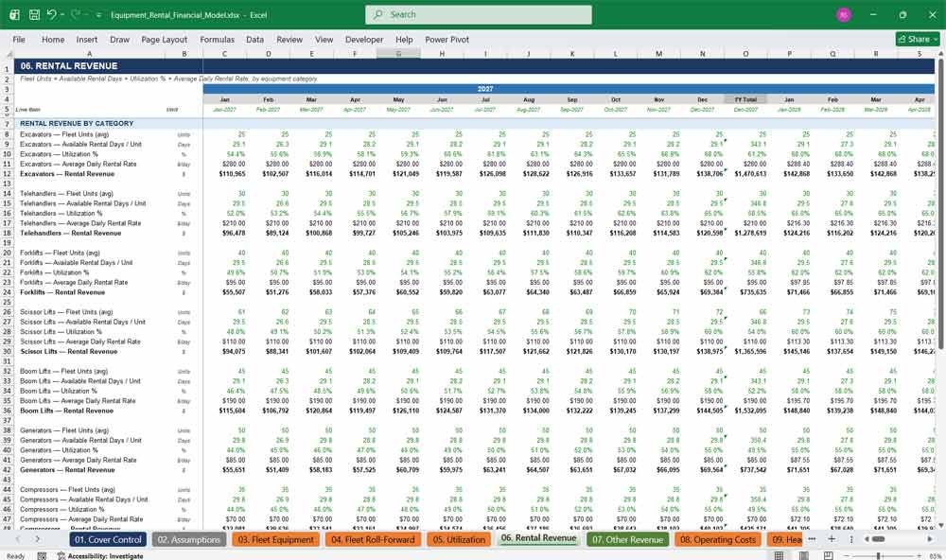This screenshot has width=946, height=560.
Task: Switch to the Formulas ribbon tab
Action: pos(218,39)
